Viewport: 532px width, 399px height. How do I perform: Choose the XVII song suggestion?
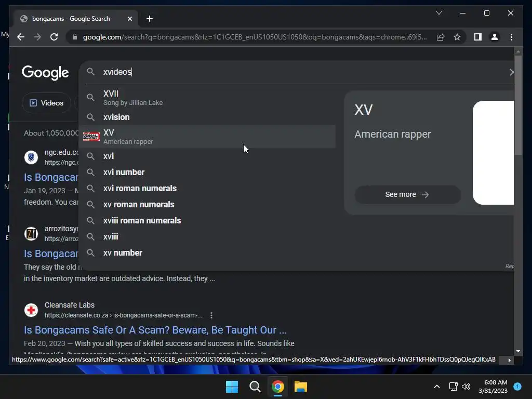click(207, 98)
